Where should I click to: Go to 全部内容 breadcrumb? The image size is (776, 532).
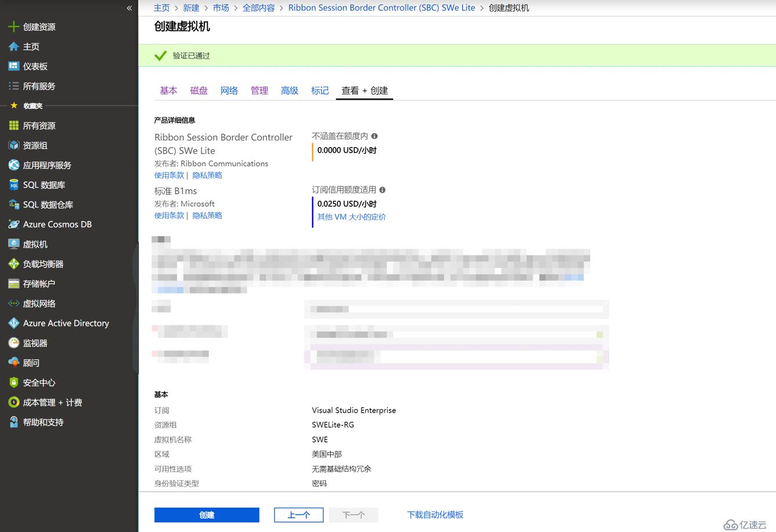point(258,8)
